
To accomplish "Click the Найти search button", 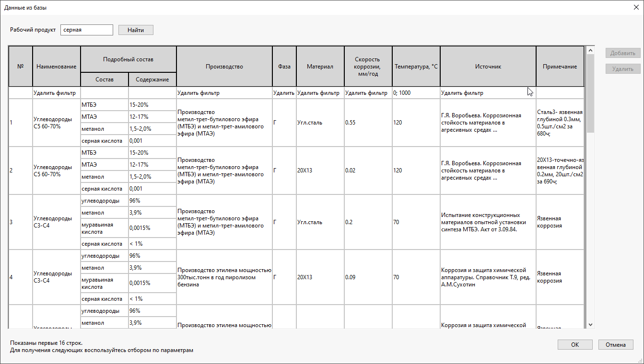I will click(136, 30).
